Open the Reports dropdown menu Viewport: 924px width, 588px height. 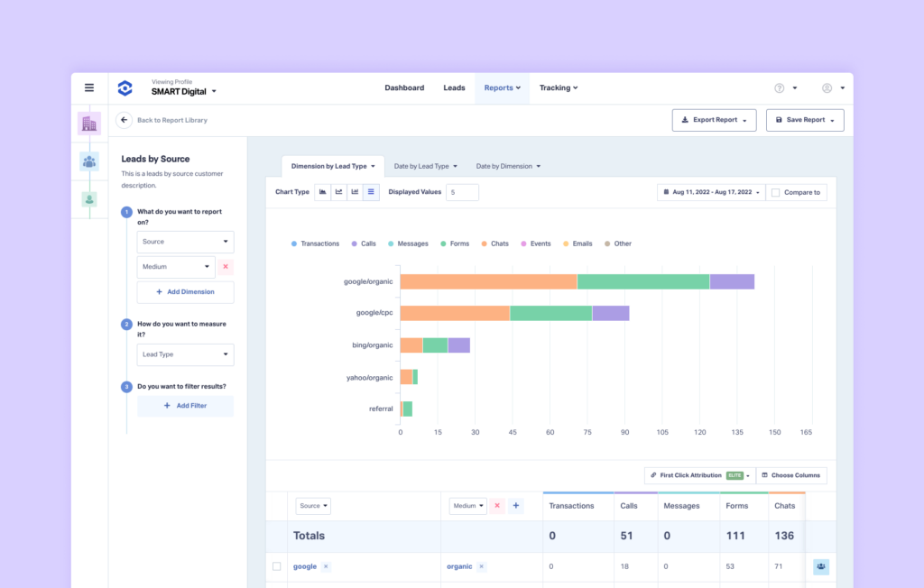[x=502, y=87]
